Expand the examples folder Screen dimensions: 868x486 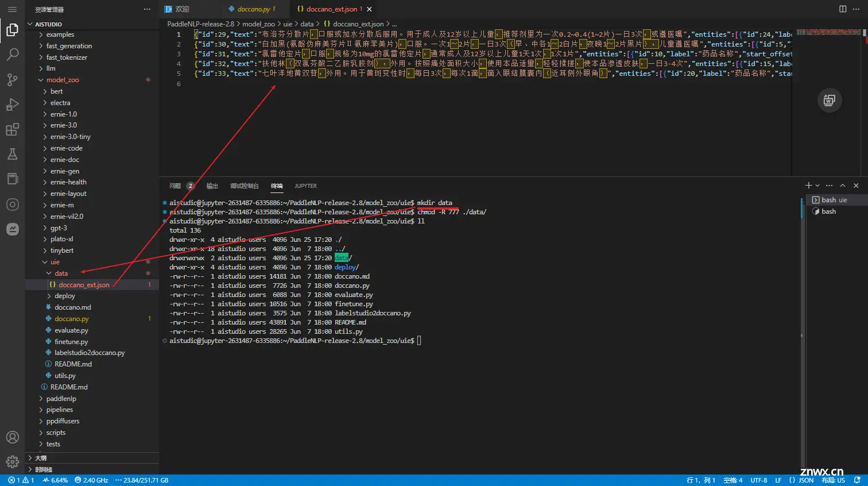click(x=92, y=34)
